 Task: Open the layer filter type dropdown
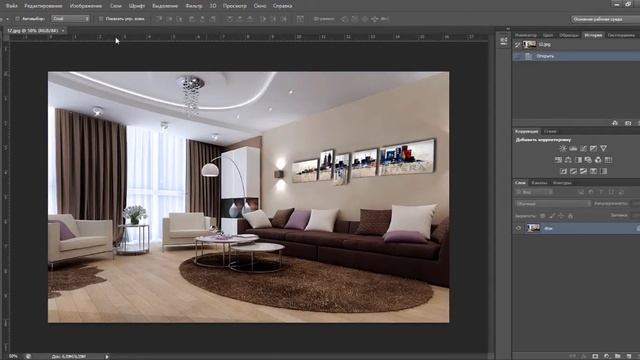coord(534,192)
